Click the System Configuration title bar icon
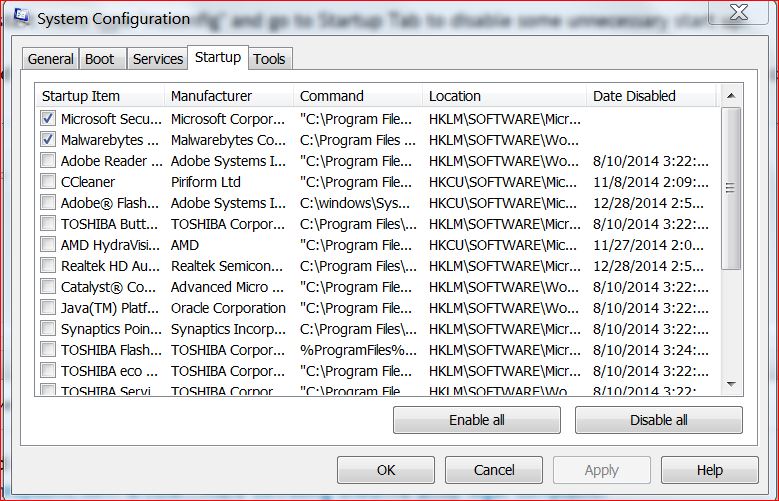779x501 pixels. pyautogui.click(x=22, y=17)
